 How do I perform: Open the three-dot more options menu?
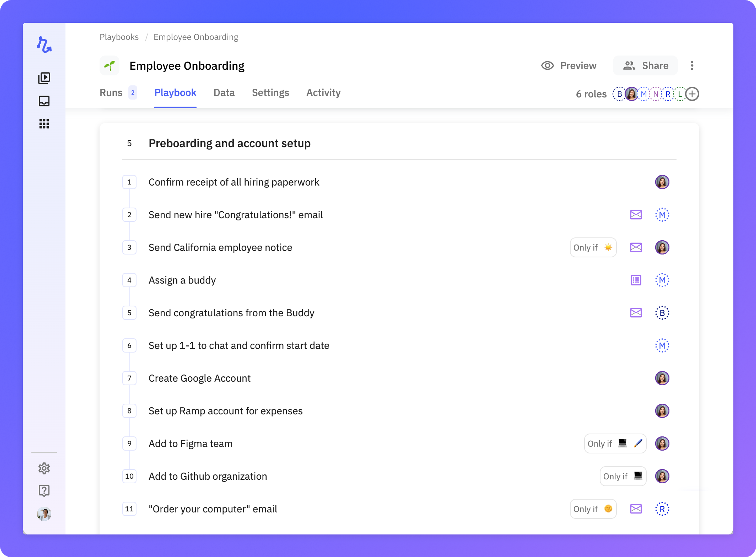coord(692,66)
